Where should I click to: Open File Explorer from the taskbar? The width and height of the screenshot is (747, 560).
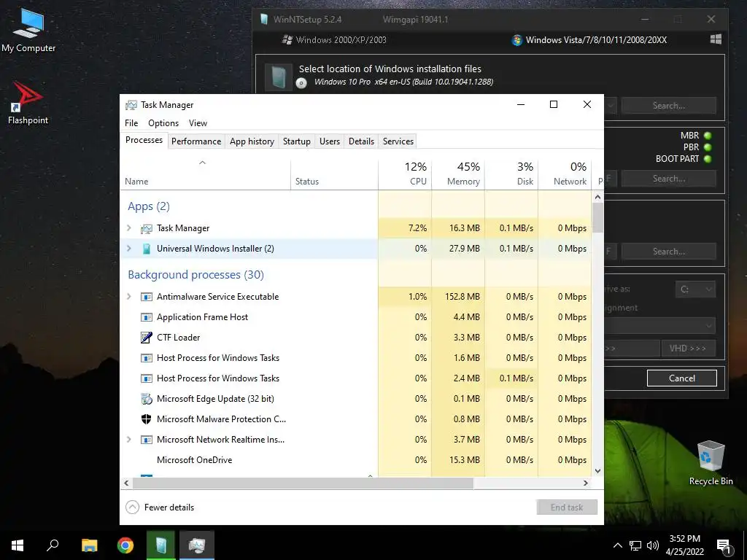pyautogui.click(x=89, y=545)
